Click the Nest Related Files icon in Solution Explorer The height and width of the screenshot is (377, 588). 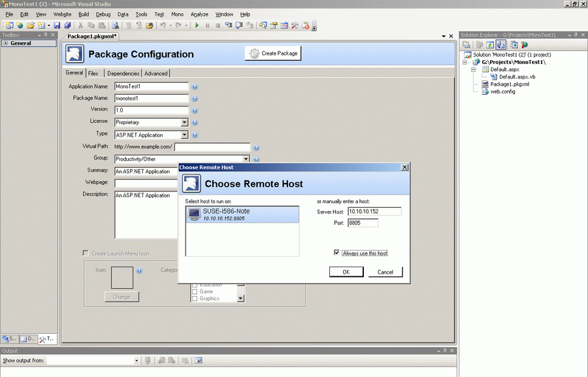click(500, 44)
